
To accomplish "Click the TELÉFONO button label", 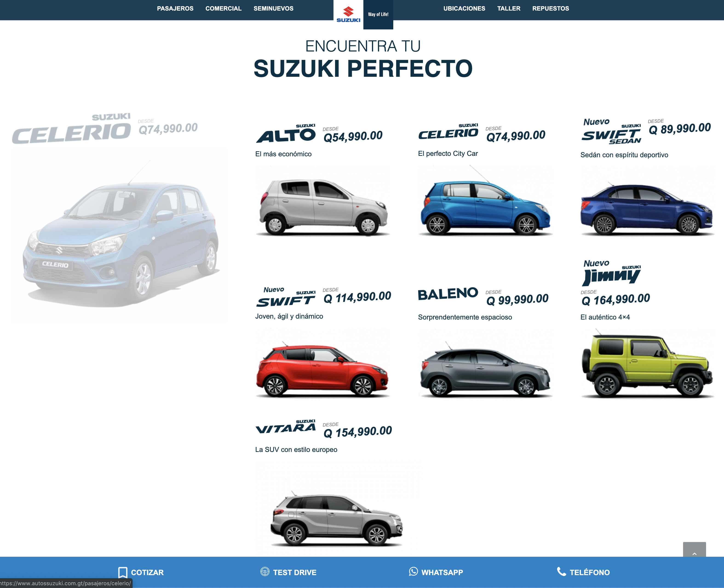I will pos(589,572).
